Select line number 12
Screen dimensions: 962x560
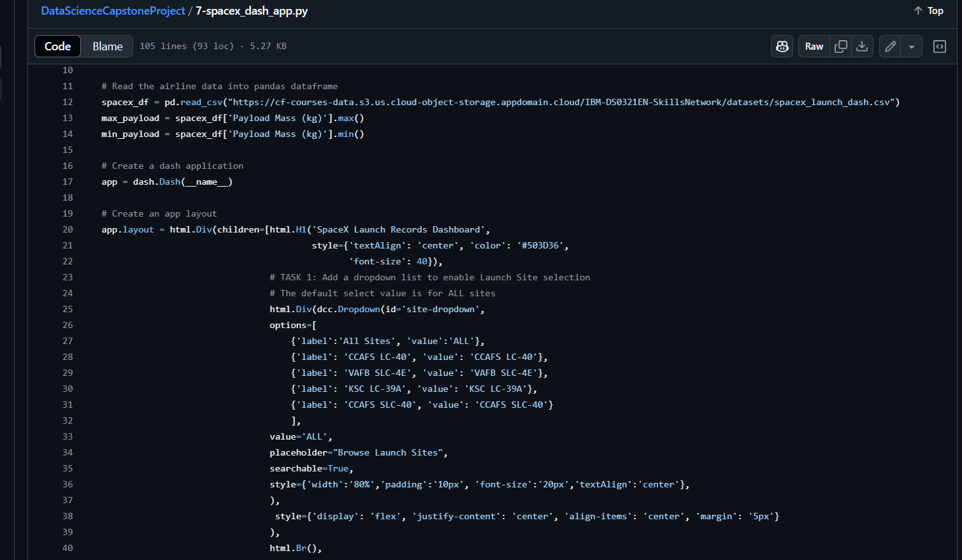(x=68, y=102)
